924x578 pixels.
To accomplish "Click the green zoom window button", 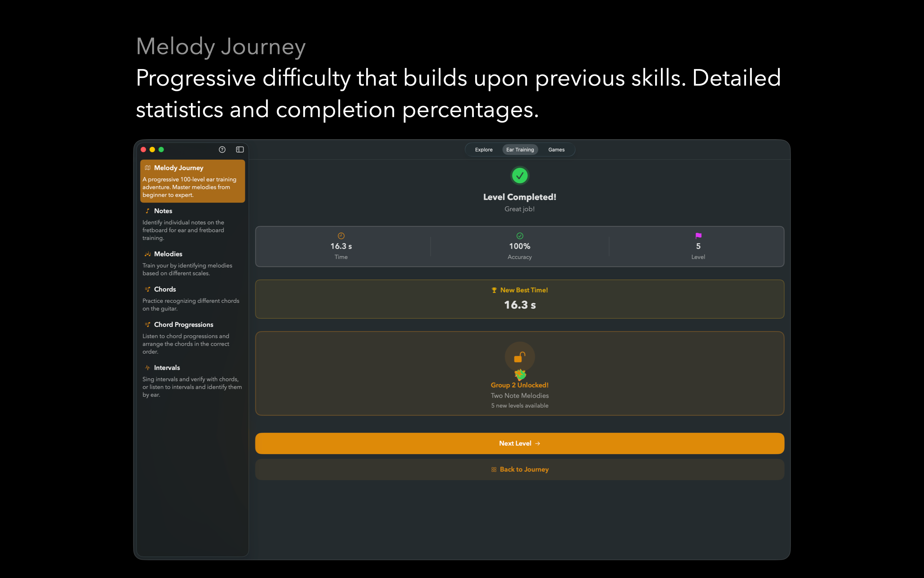I will (x=161, y=149).
